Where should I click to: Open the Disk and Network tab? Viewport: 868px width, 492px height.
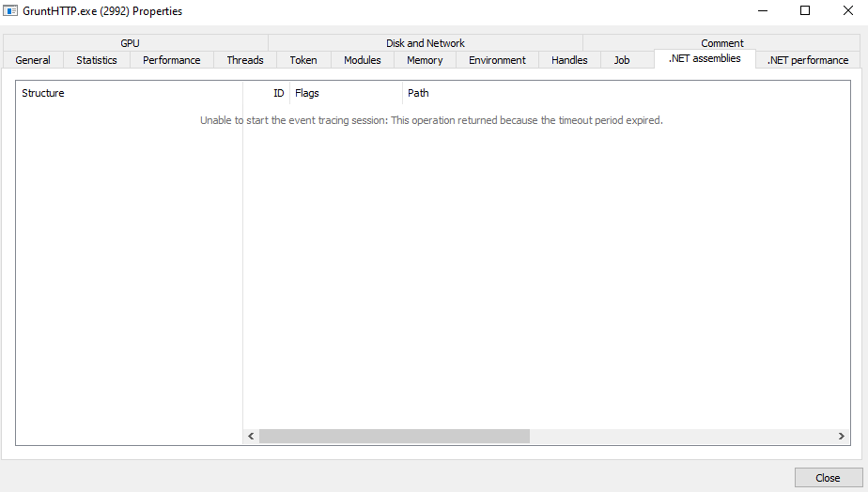point(425,43)
